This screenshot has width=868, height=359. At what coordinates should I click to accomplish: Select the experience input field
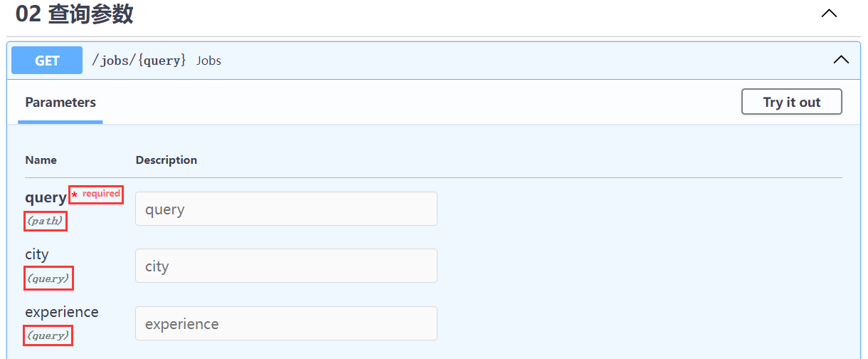286,324
